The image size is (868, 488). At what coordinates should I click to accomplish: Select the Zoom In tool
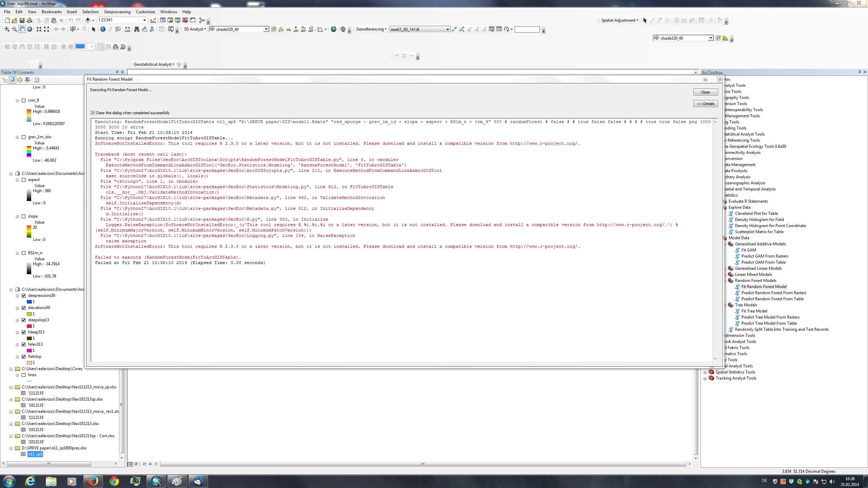(x=7, y=29)
